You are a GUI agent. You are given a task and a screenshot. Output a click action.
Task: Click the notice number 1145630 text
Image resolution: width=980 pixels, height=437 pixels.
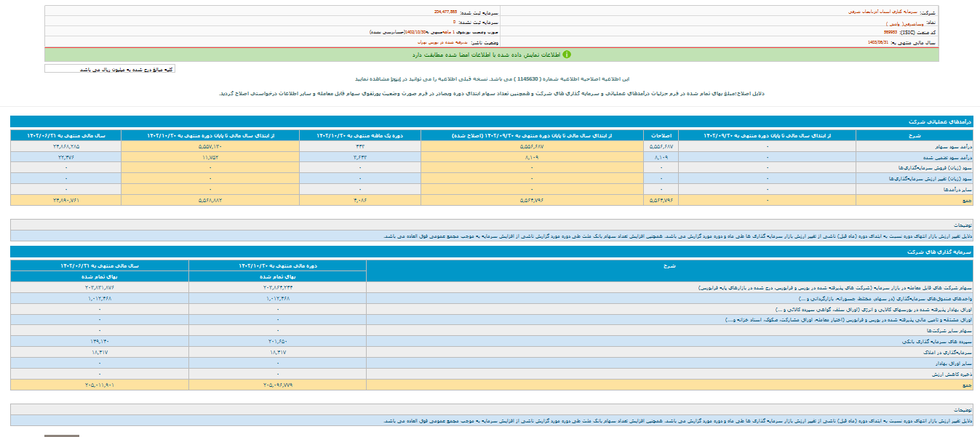(525, 79)
